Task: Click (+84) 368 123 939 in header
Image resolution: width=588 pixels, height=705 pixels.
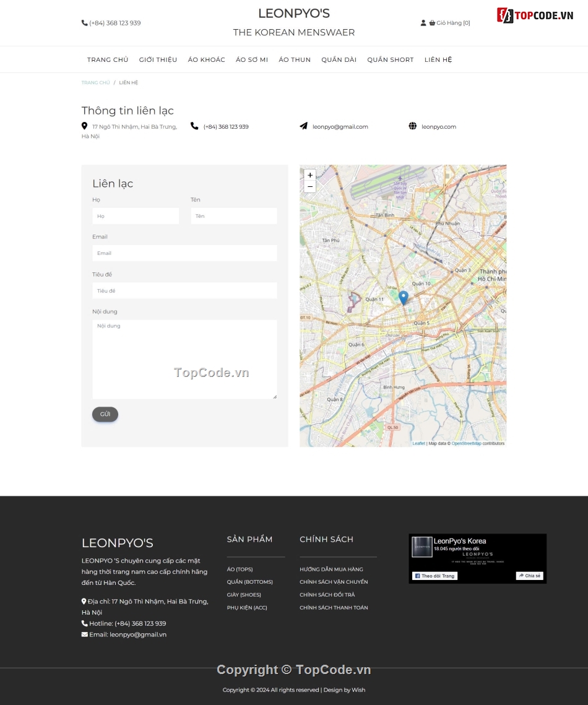Action: click(115, 23)
